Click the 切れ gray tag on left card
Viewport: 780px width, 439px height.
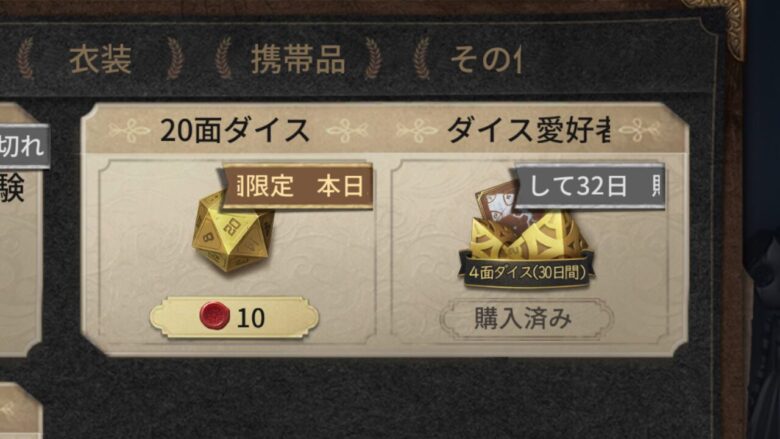click(x=24, y=146)
